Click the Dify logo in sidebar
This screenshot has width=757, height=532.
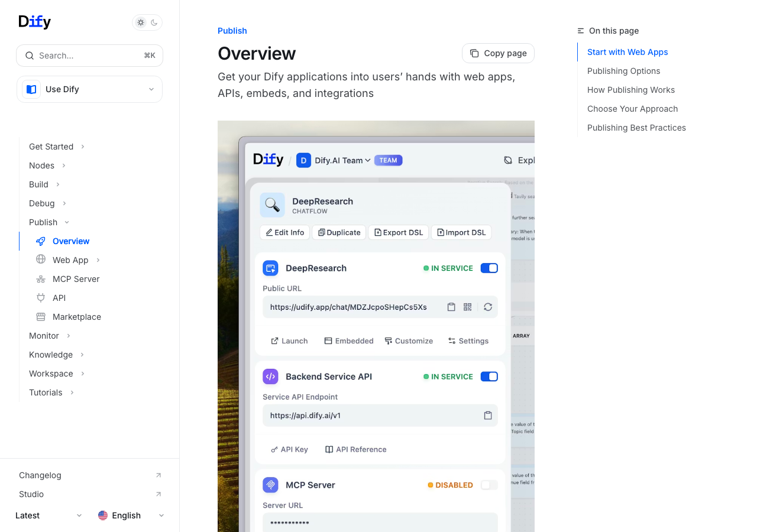click(x=35, y=22)
